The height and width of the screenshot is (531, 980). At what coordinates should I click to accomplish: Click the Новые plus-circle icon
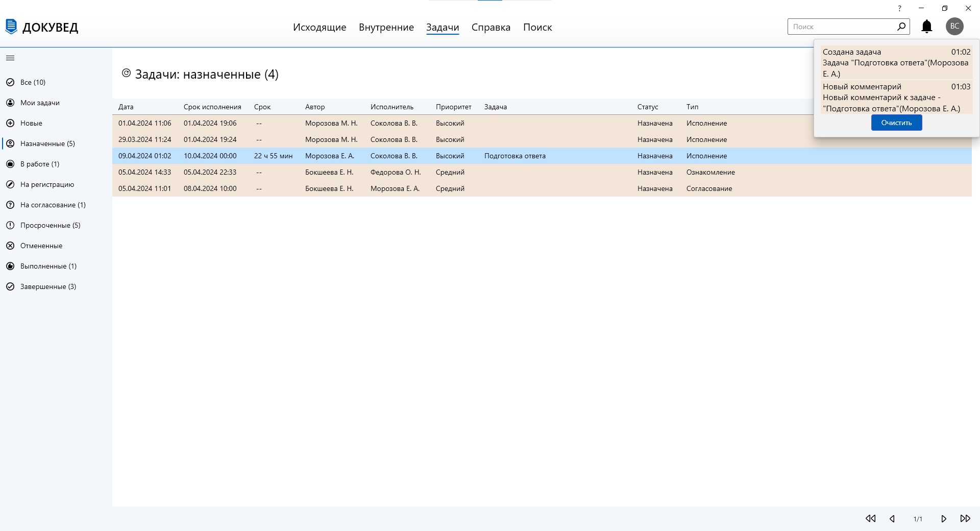point(10,123)
